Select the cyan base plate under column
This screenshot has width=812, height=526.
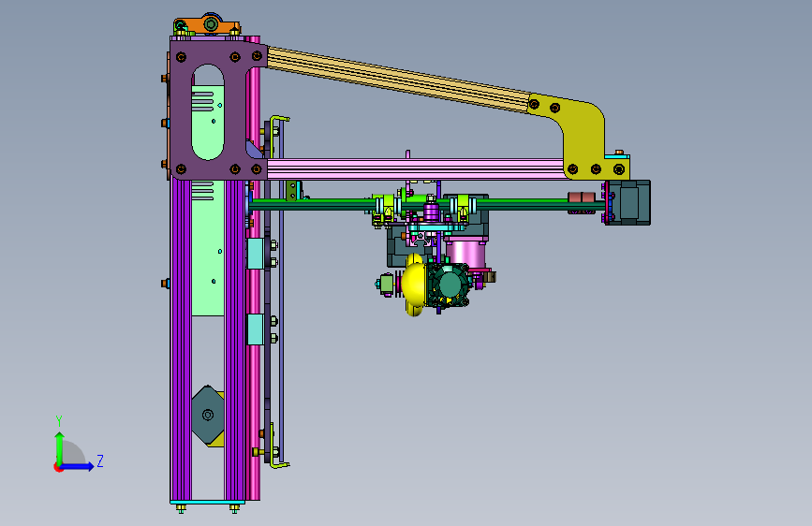coord(207,503)
